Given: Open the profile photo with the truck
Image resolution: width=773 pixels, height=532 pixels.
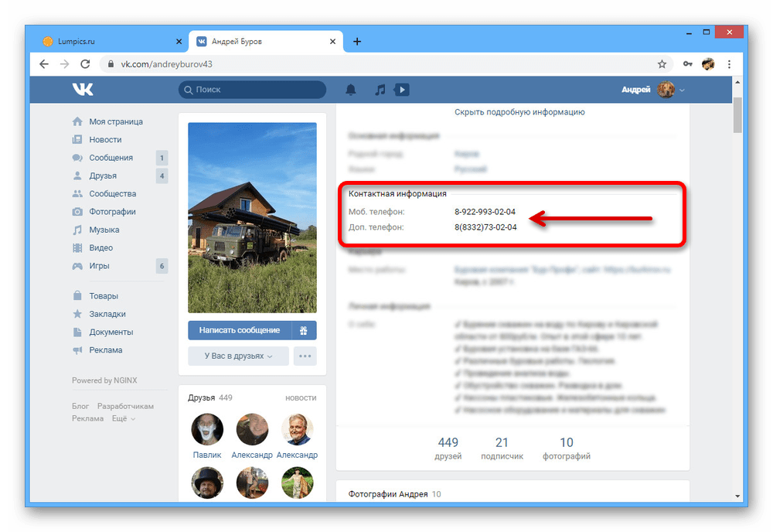Looking at the screenshot, I should pos(253,217).
